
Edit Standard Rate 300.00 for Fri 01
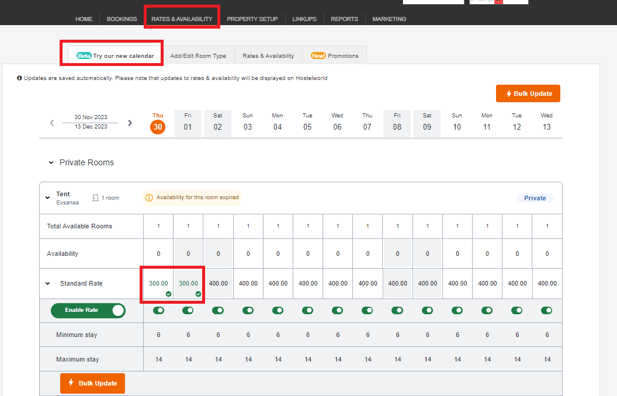tap(188, 283)
